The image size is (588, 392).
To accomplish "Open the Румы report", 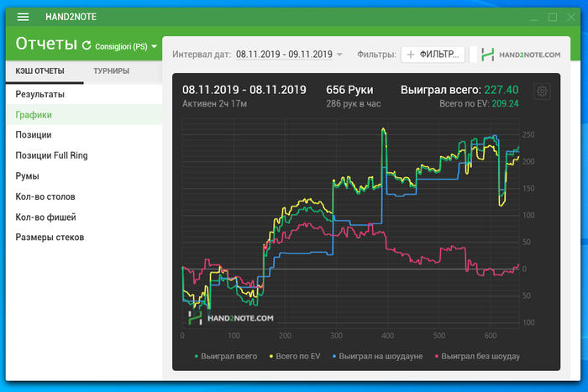I will click(84, 175).
